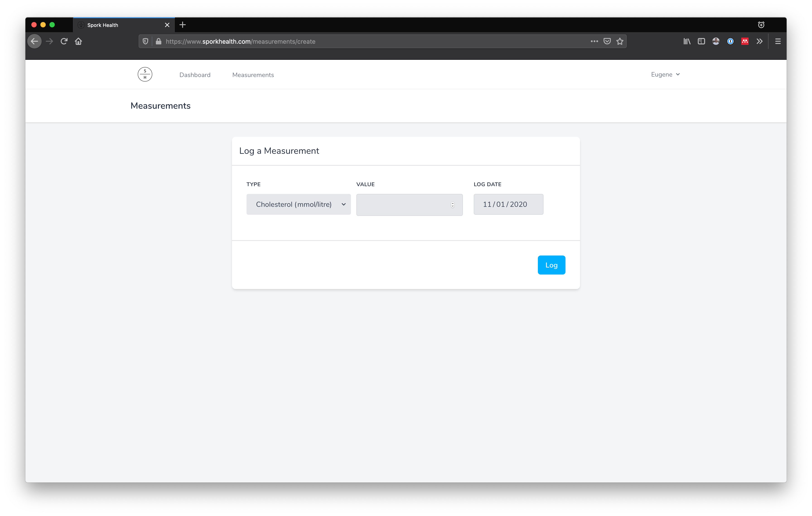Bookmark this page with star icon
Viewport: 812px width, 516px height.
click(620, 41)
